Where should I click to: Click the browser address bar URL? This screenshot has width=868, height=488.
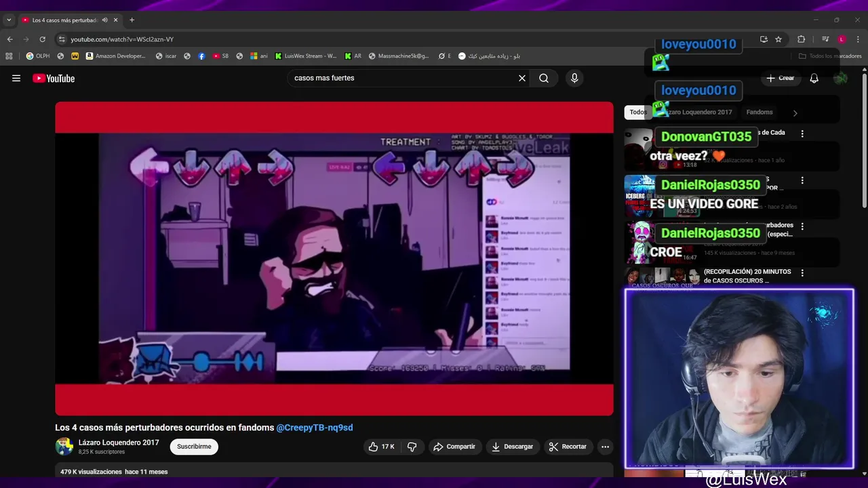click(x=122, y=39)
